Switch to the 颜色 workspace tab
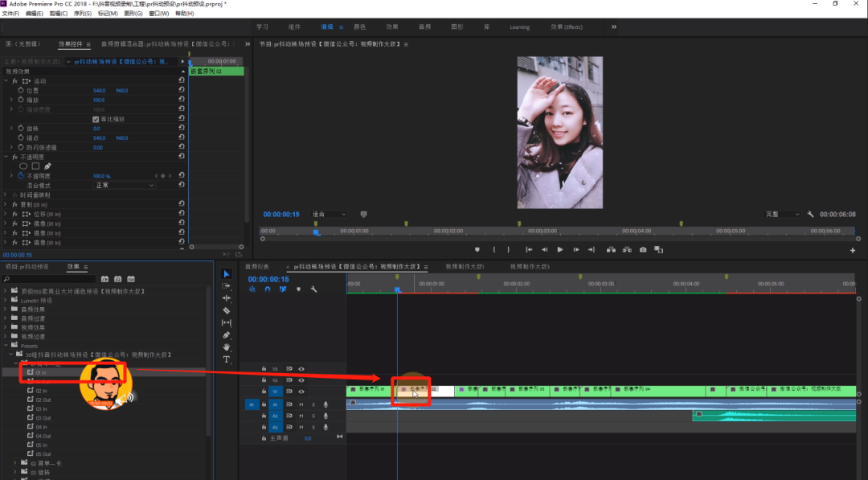868x480 pixels. 360,27
